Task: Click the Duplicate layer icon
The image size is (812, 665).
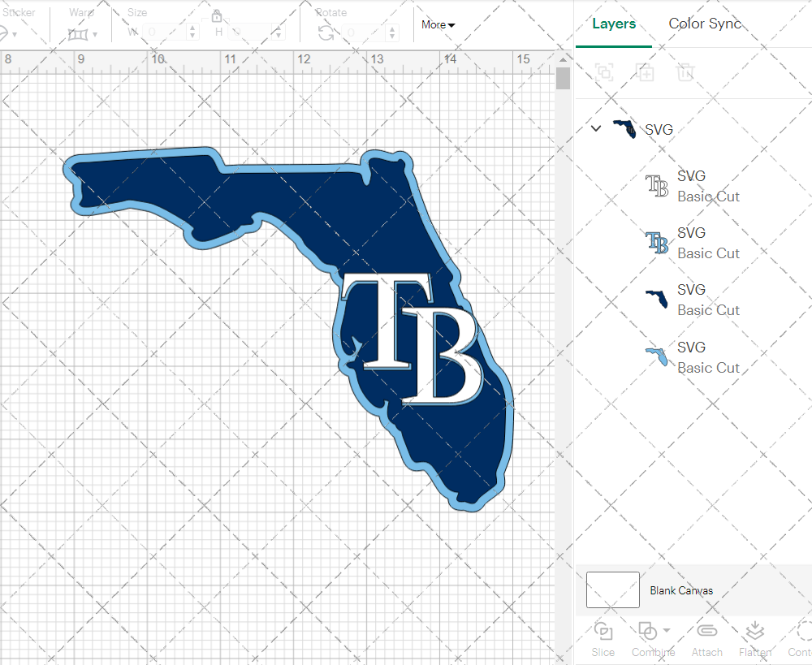Action: [645, 72]
